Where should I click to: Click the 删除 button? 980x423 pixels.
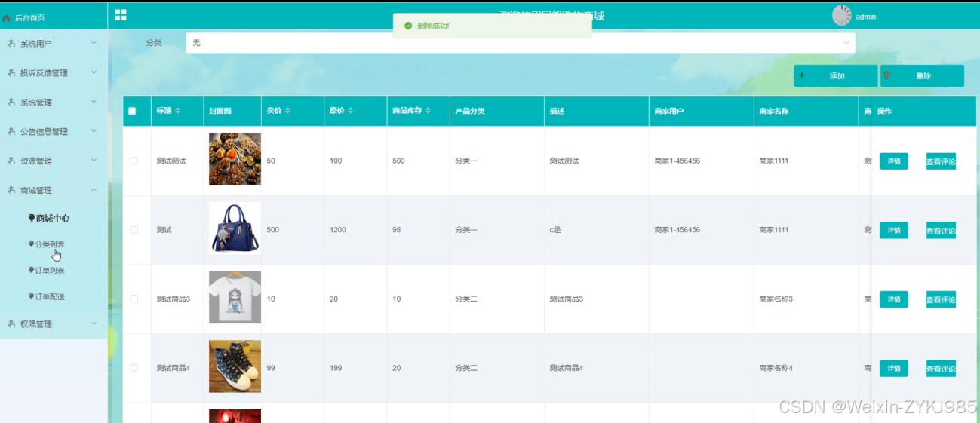(922, 75)
